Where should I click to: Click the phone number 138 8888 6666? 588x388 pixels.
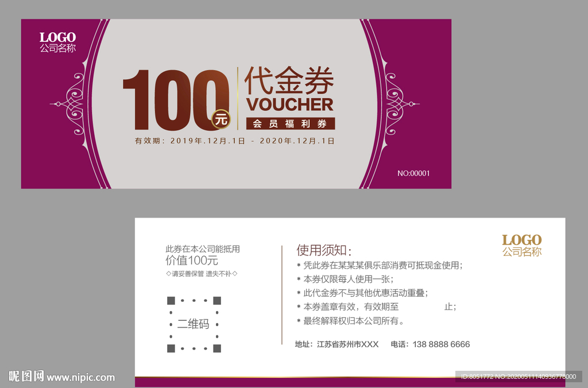point(441,344)
